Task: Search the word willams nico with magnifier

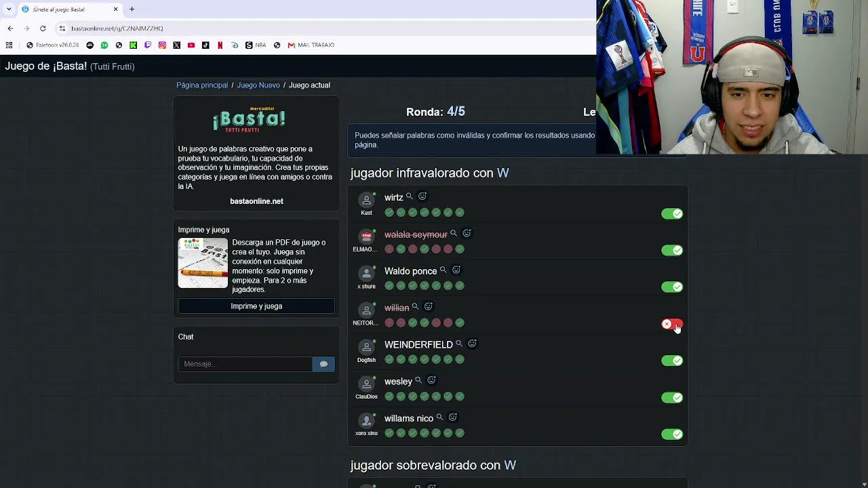Action: (x=439, y=417)
